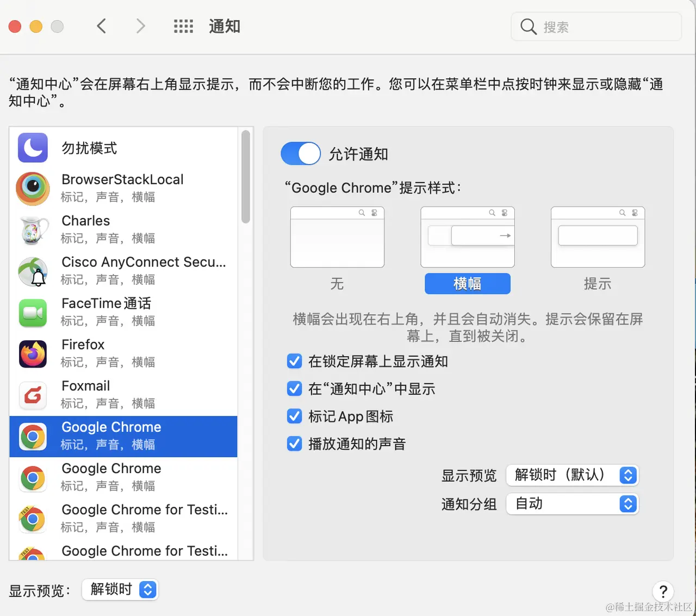This screenshot has height=616, width=696.
Task: Click in the 搜索 search field
Action: point(596,26)
